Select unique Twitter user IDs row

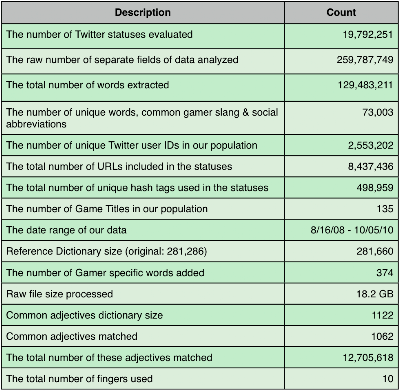[200, 145]
